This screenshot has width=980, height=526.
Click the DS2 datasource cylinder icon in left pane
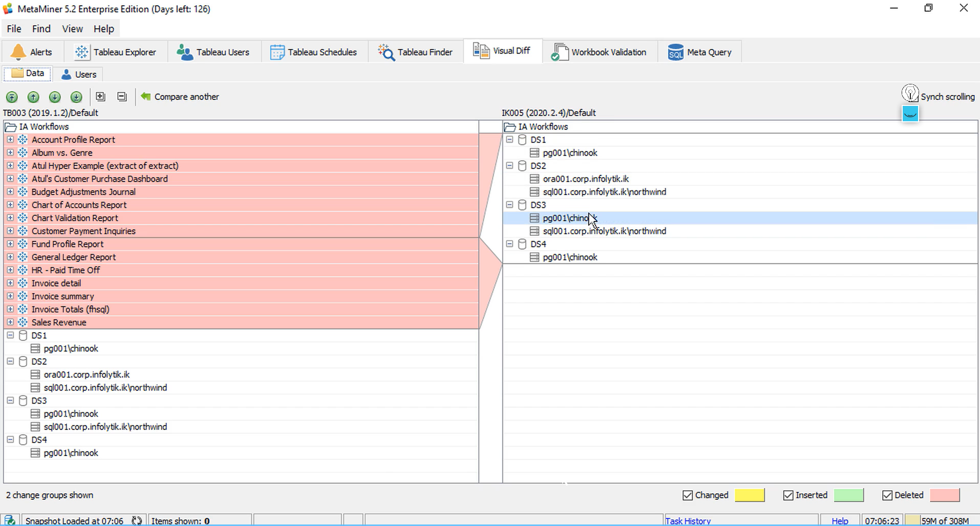[x=23, y=361]
